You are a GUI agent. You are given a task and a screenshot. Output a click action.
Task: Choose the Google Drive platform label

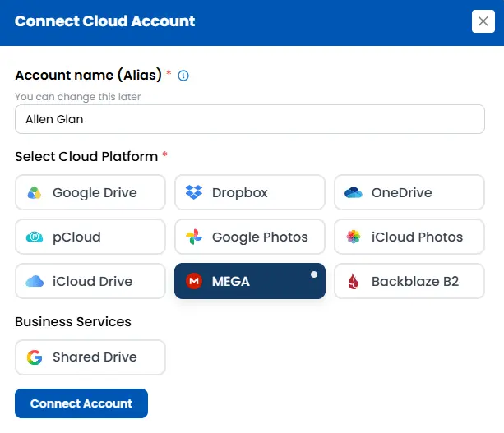click(x=95, y=193)
